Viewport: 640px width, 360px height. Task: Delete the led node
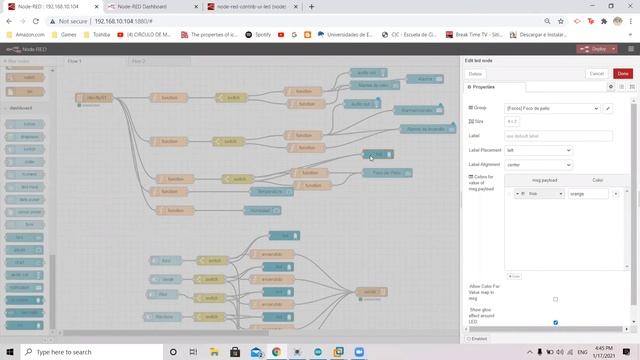pyautogui.click(x=475, y=74)
